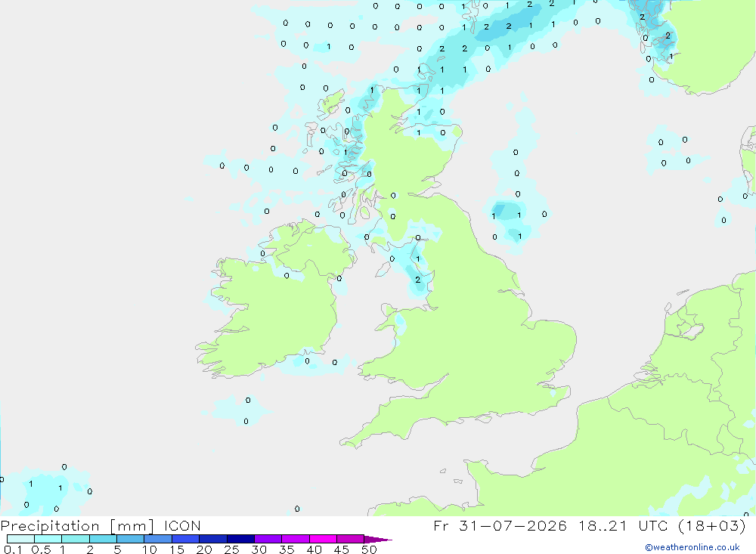Screen dimensions: 756x554
Task: Click the legend label '45'
Action: 342,549
